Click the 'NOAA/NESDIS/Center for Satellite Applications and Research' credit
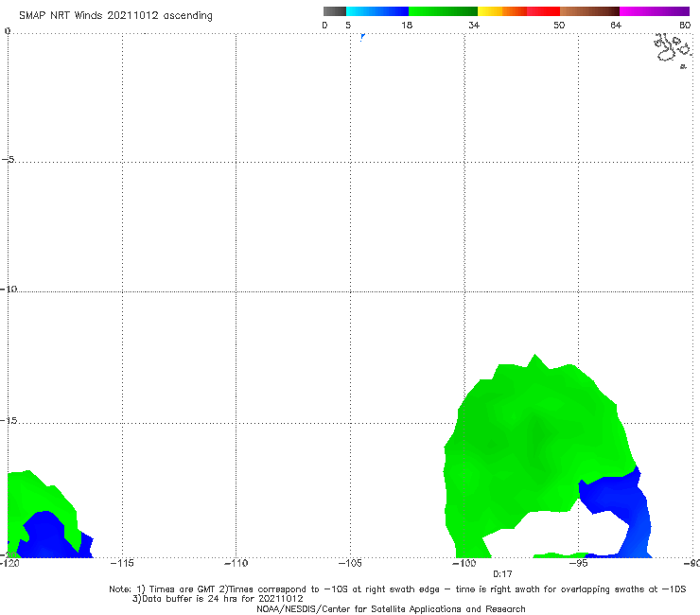Image resolution: width=700 pixels, height=615 pixels. [x=391, y=608]
